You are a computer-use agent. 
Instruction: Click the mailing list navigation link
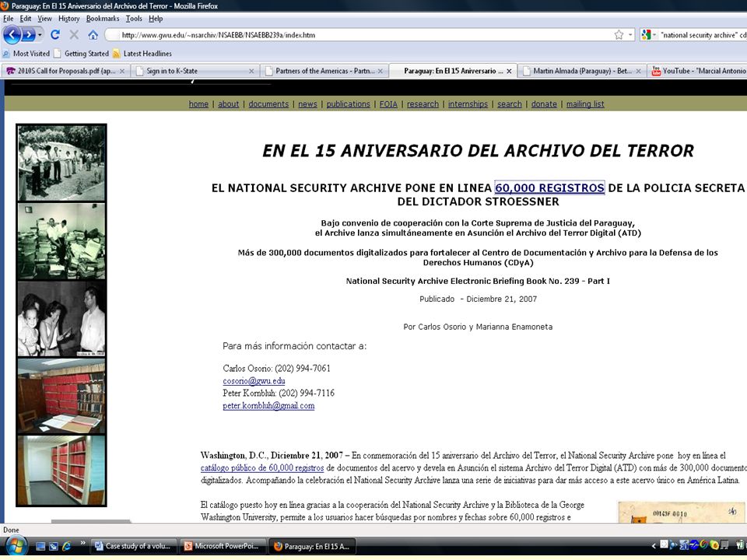(585, 103)
